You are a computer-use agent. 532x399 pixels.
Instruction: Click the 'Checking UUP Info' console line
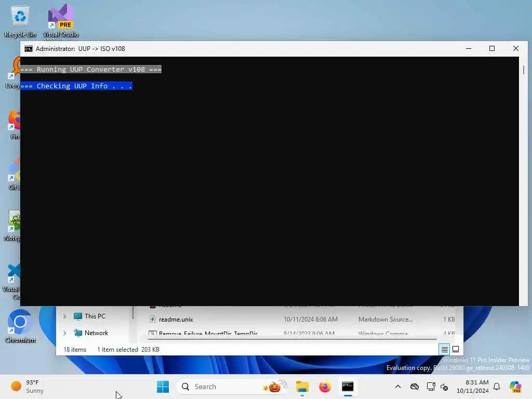(76, 86)
